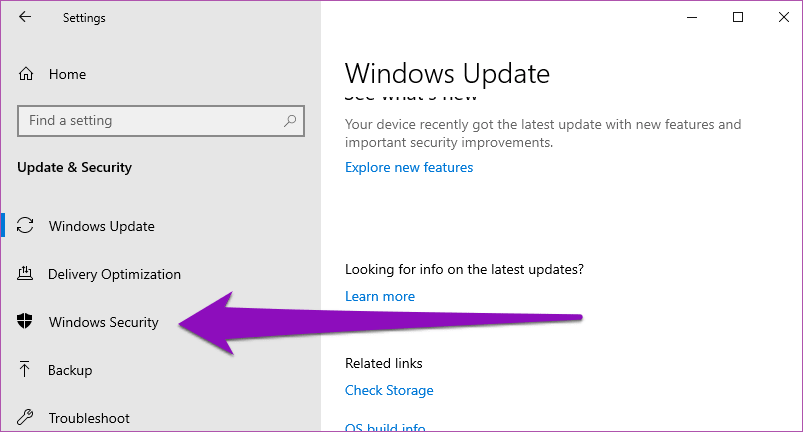Viewport: 803px width, 432px height.
Task: Open Windows Security settings
Action: 103,322
